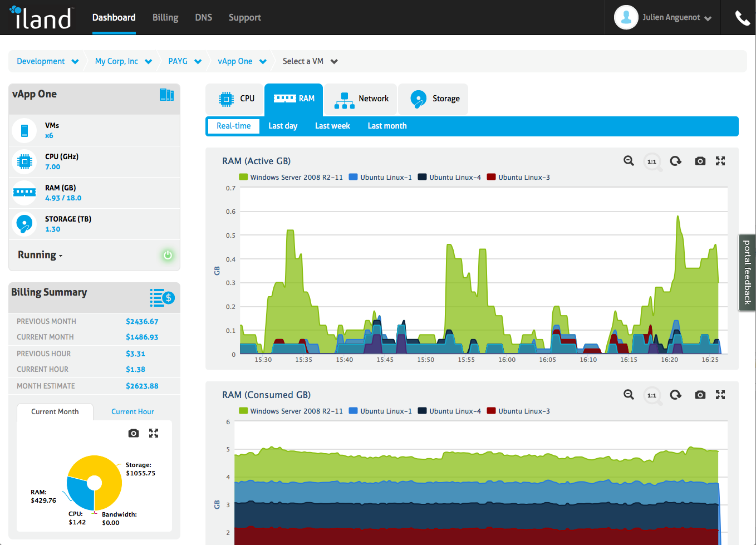Click the green power icon
This screenshot has width=756, height=545.
(x=168, y=255)
